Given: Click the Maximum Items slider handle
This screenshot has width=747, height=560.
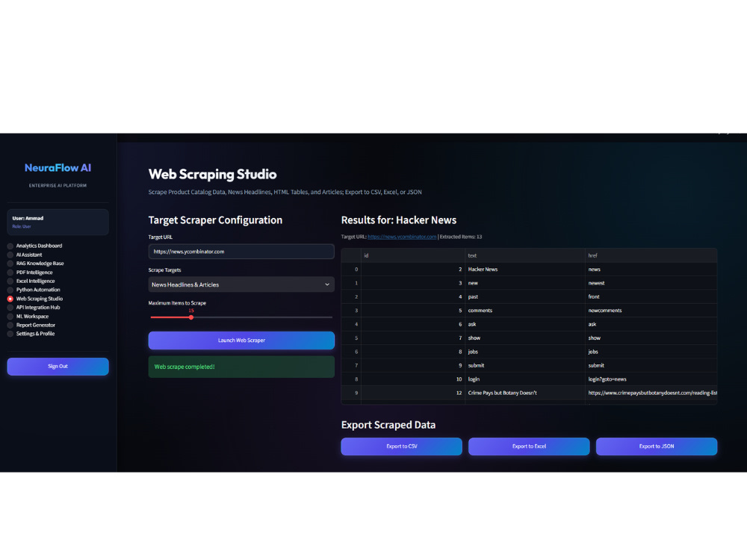Looking at the screenshot, I should tap(191, 317).
